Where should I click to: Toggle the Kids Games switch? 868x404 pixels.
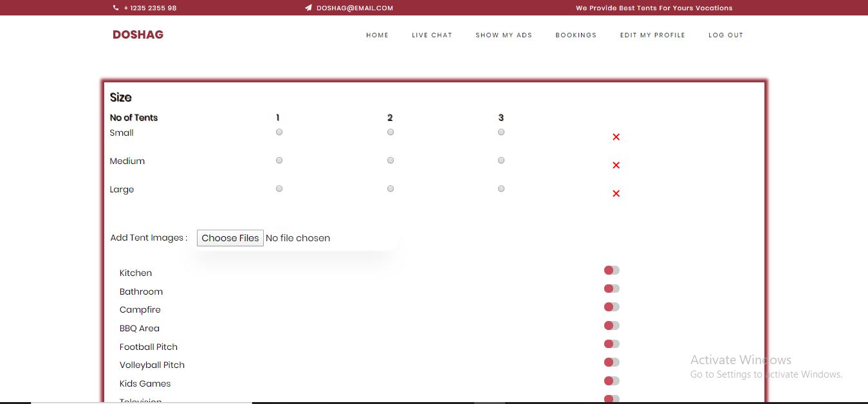coord(611,381)
